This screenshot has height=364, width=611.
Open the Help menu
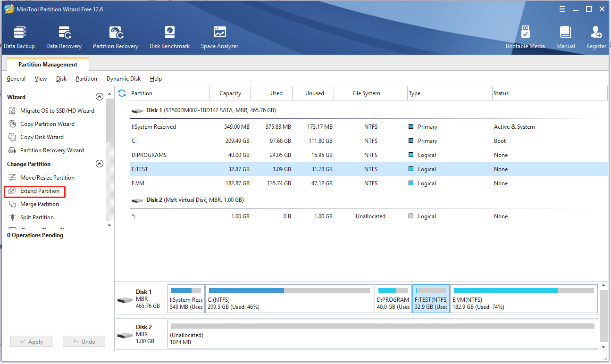pyautogui.click(x=156, y=79)
